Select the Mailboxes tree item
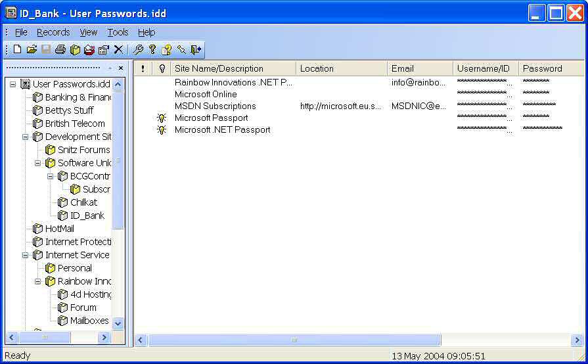Screen dimensions: 588x364 click(89, 321)
